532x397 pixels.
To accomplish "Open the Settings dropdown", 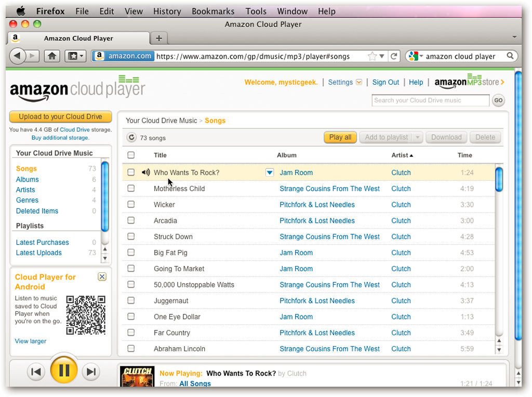I will 358,82.
